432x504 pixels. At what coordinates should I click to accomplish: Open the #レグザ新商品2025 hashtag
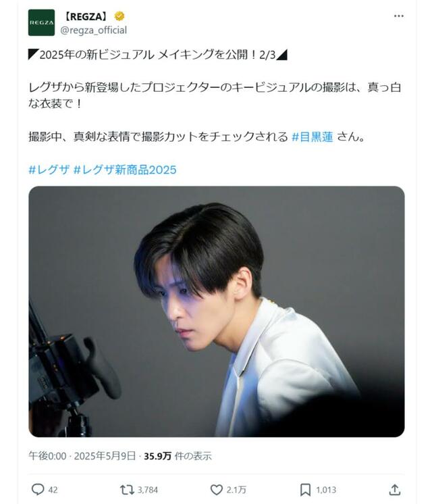point(125,170)
